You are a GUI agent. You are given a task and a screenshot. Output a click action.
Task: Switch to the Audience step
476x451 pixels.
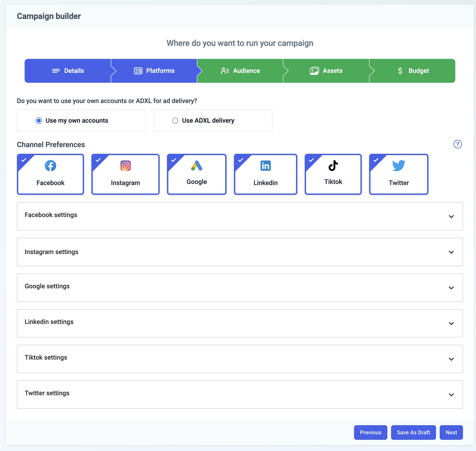pos(240,71)
